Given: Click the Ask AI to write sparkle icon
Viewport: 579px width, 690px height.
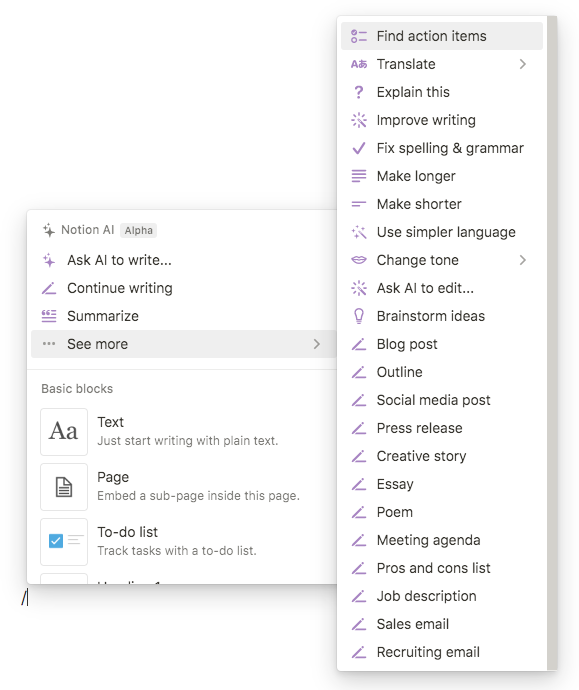Looking at the screenshot, I should point(49,260).
